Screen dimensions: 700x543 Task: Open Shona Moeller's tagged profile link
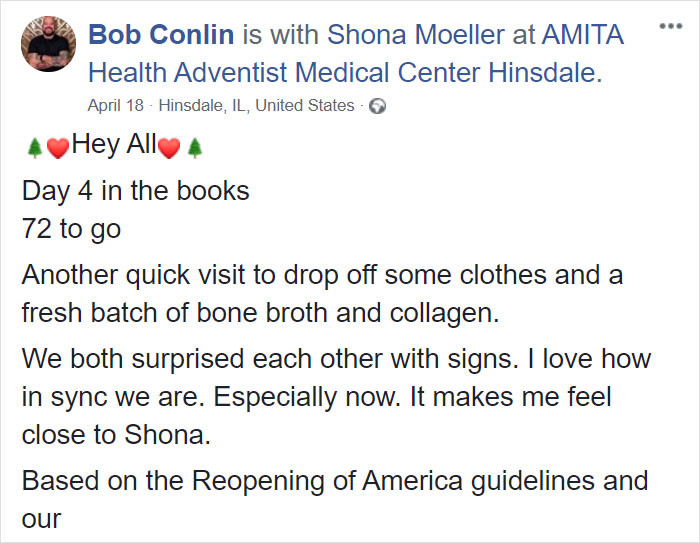tap(416, 35)
